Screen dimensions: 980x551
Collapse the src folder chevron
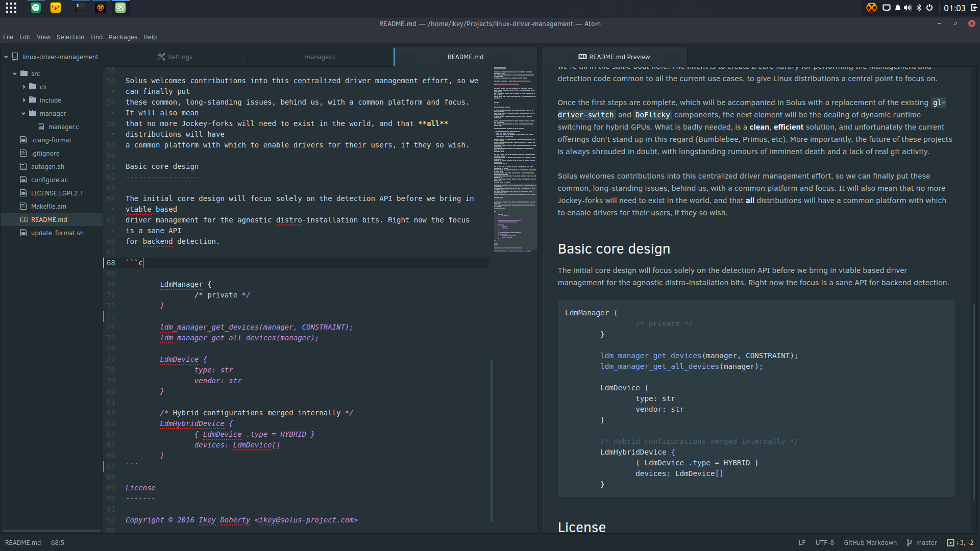15,73
